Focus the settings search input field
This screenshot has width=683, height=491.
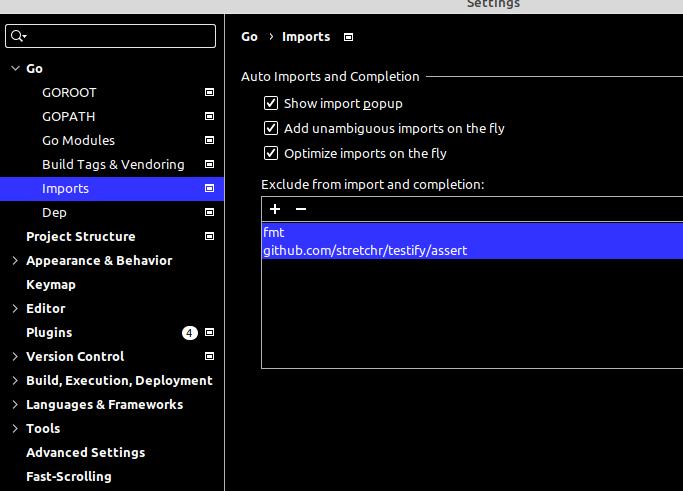coord(111,36)
